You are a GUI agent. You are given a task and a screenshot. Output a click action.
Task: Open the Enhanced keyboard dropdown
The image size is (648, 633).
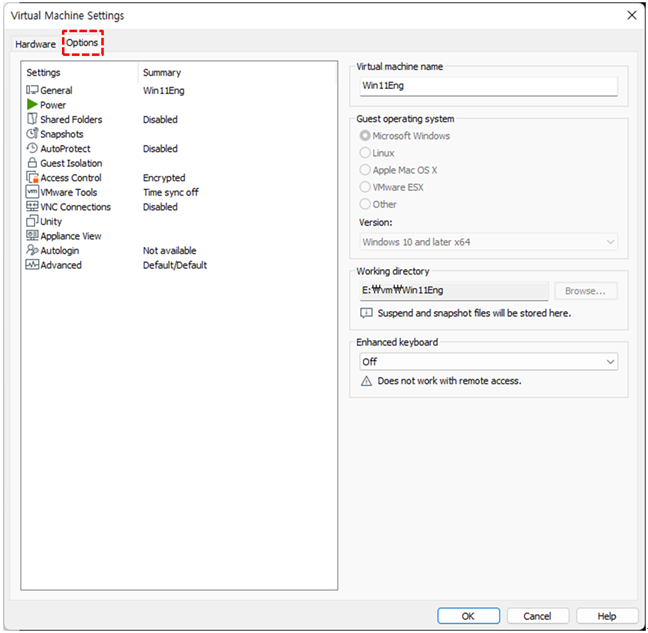pyautogui.click(x=489, y=362)
